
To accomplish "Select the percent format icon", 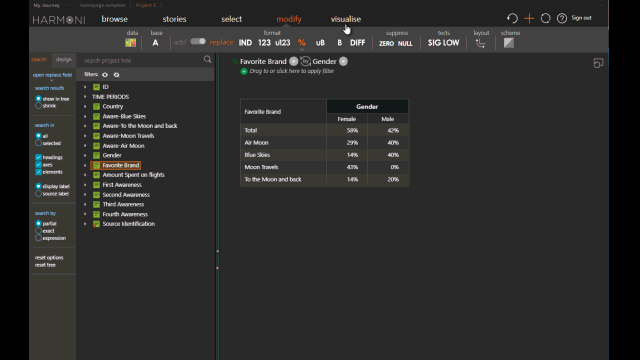I will pyautogui.click(x=302, y=43).
